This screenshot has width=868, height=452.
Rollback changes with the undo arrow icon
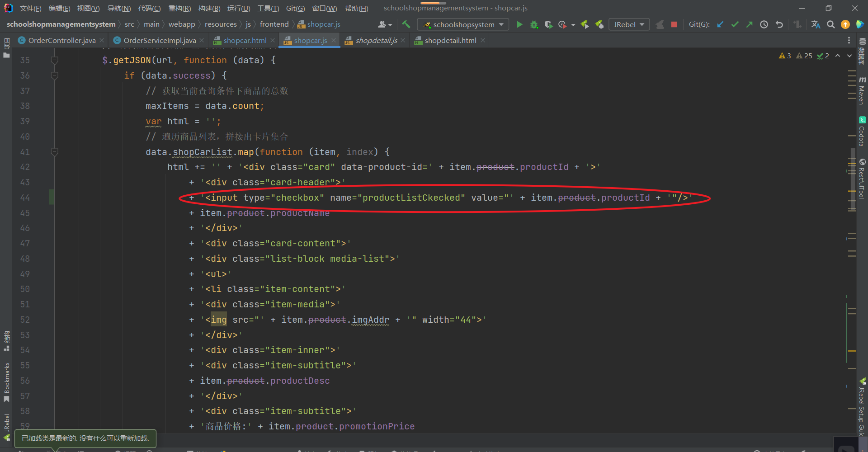click(779, 24)
